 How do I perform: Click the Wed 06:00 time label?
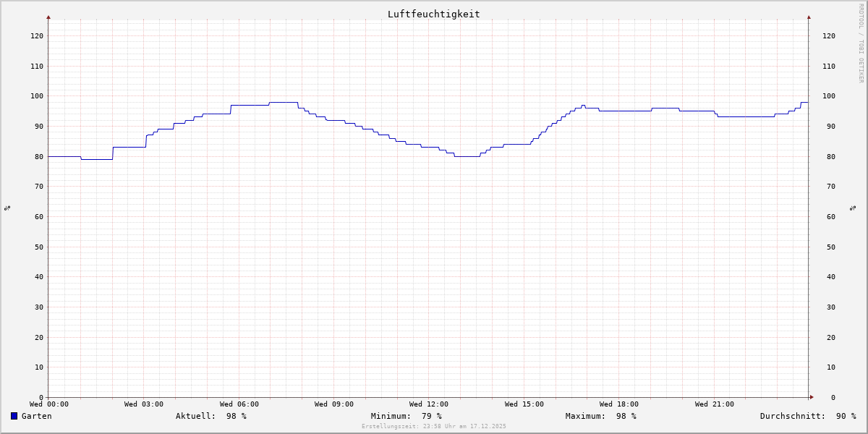click(239, 404)
